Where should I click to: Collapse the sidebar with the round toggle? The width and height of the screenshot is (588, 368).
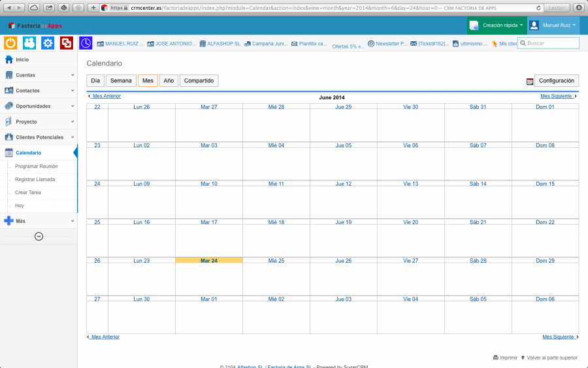click(x=39, y=236)
